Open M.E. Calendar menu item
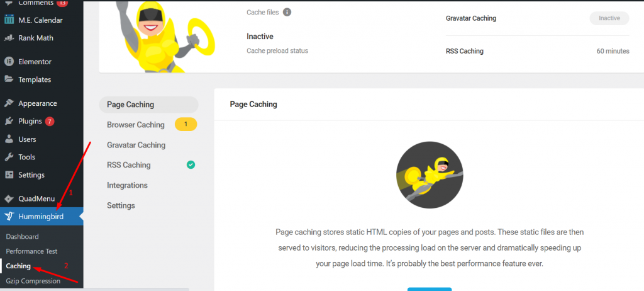Screen dimensions: 644x291 click(42, 20)
